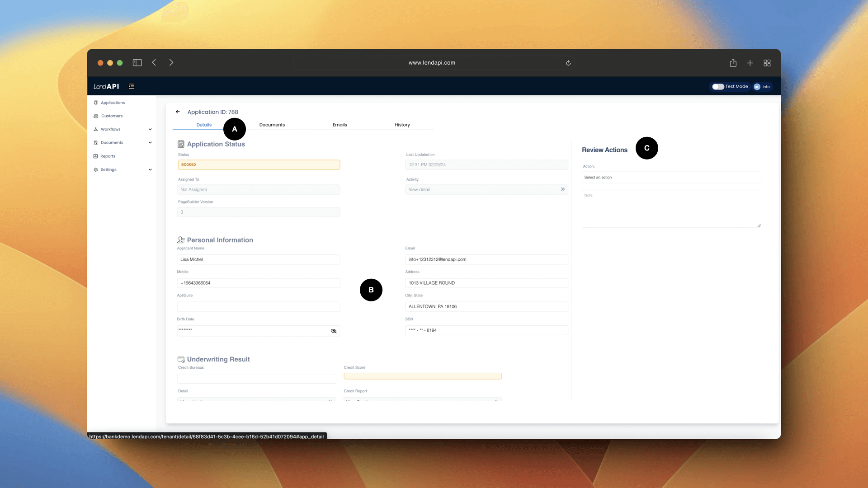The height and width of the screenshot is (488, 868).
Task: Reload the page using the refresh icon
Action: coord(568,63)
